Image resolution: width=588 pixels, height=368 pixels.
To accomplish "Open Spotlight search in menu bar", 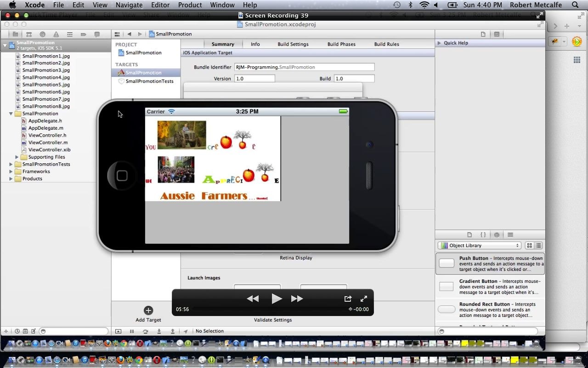I will click(x=575, y=5).
